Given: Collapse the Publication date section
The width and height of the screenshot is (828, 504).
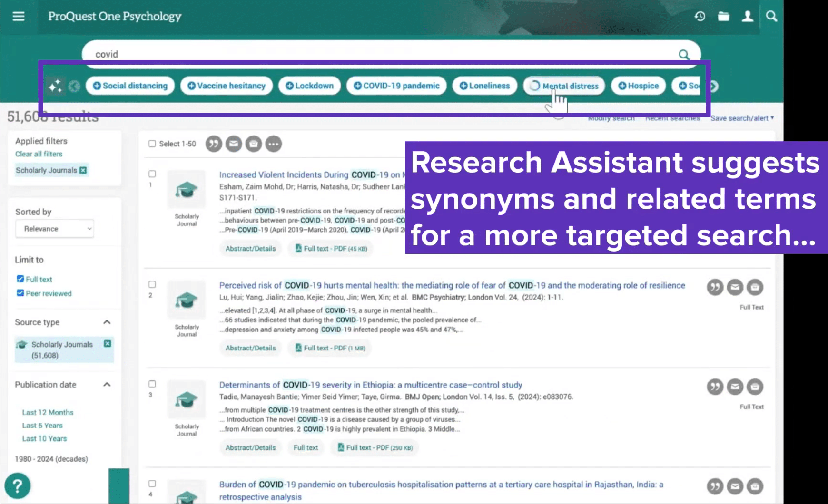Looking at the screenshot, I should coord(107,385).
